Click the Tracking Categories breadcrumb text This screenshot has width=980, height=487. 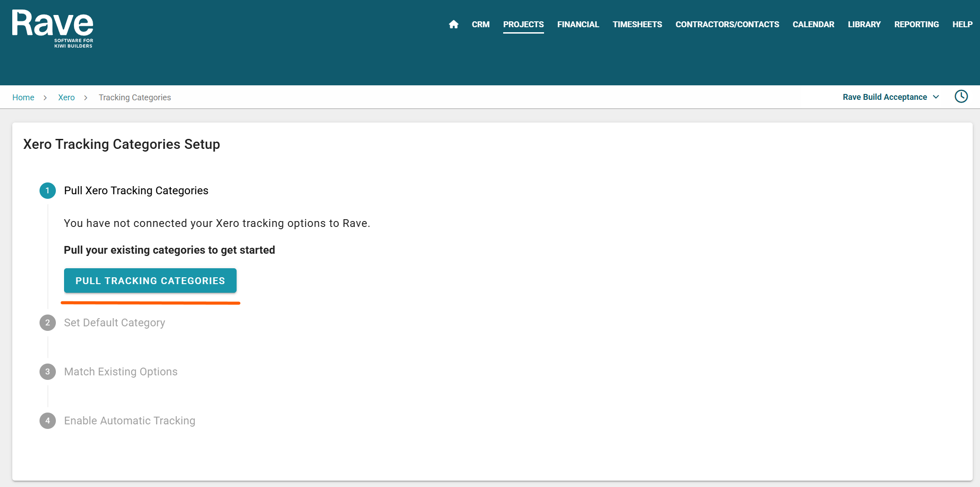tap(135, 98)
